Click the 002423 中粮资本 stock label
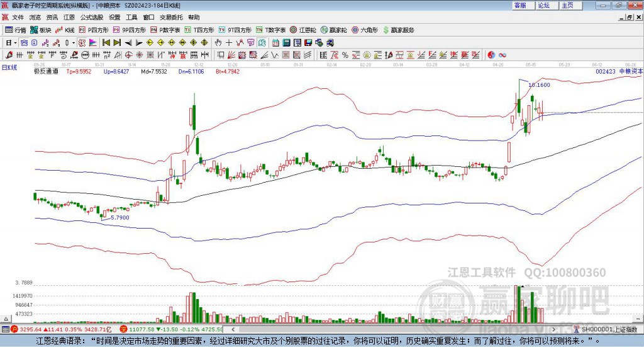The height and width of the screenshot is (347, 644). [619, 71]
